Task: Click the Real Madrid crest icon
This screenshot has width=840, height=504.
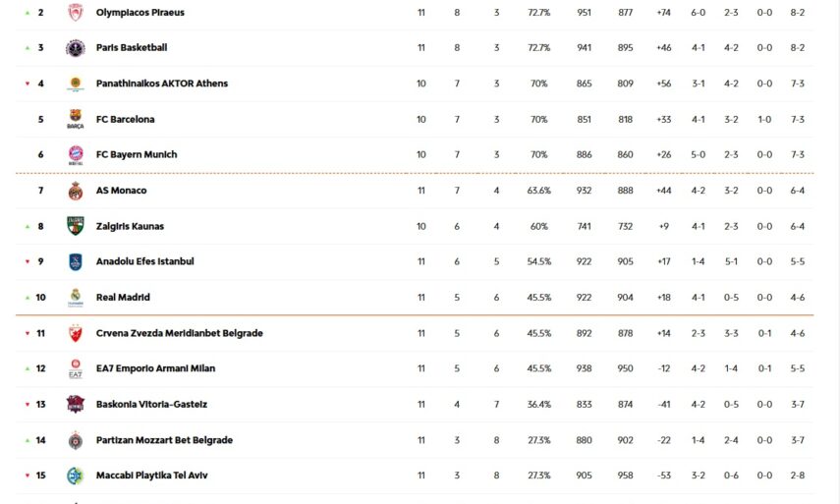Action: (76, 298)
